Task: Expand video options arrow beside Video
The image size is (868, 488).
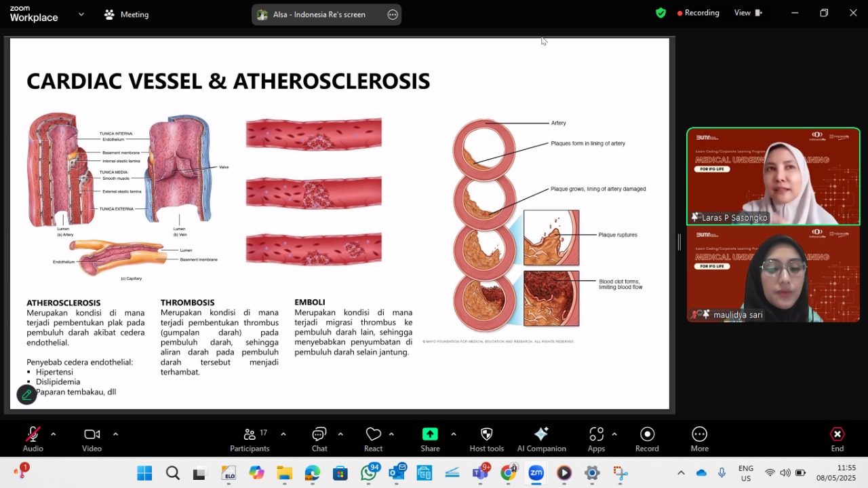Action: tap(115, 434)
